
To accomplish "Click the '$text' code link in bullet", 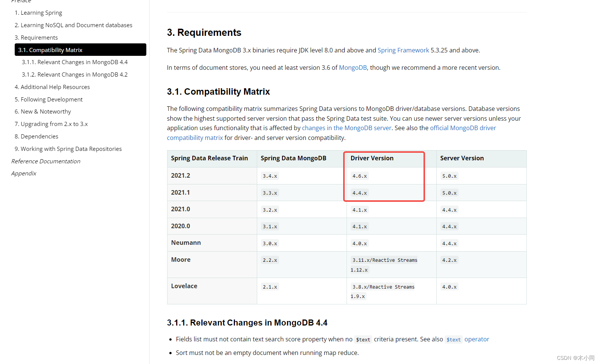I will tap(453, 339).
